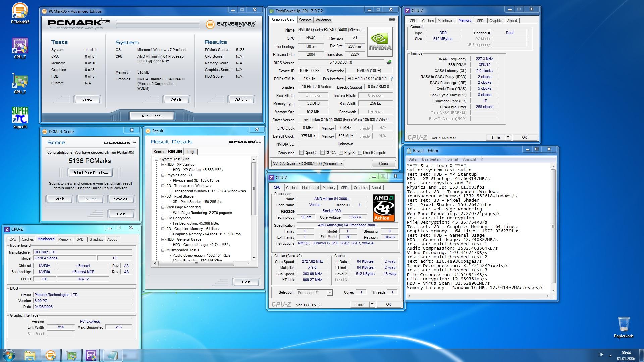The height and width of the screenshot is (362, 644).
Task: Click the bus interface question mark icon
Action: coord(391,79)
